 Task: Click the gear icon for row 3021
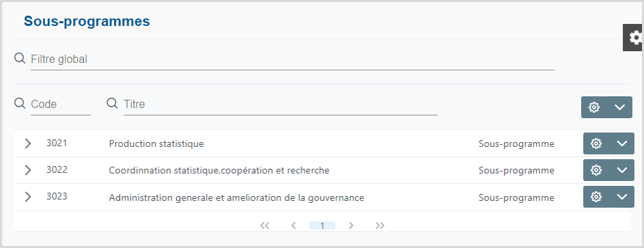tap(596, 143)
